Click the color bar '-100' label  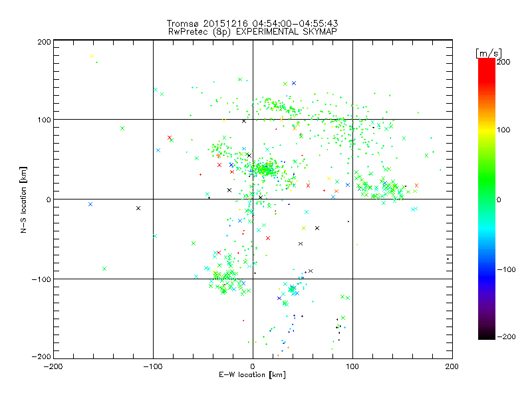pos(506,270)
